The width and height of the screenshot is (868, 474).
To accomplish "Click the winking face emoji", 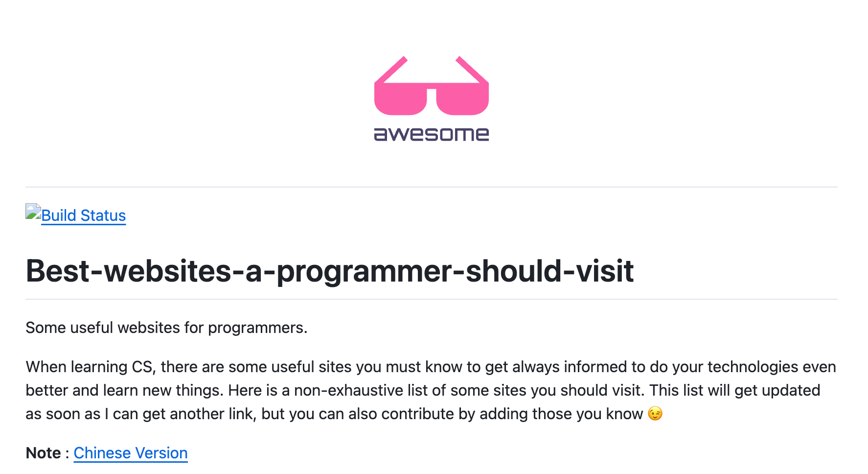I will (x=655, y=414).
